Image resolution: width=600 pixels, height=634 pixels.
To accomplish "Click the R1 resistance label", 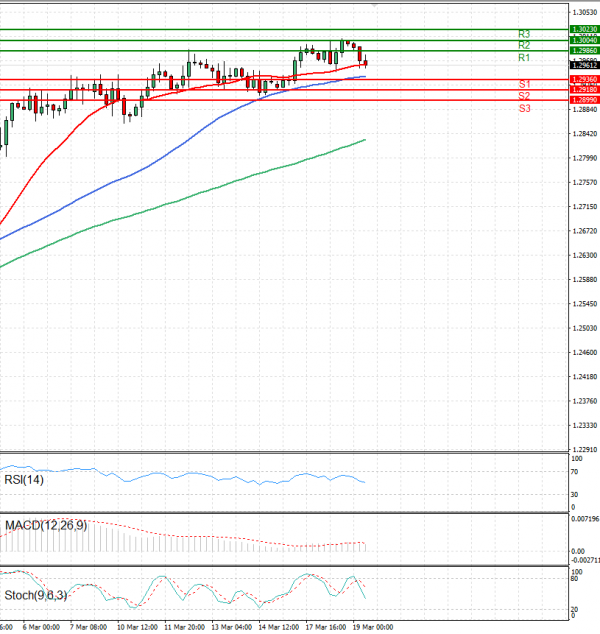I will click(524, 58).
